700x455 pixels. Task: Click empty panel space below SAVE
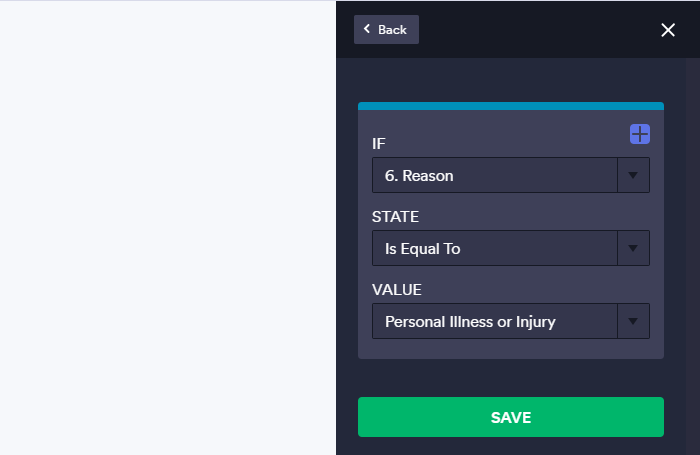[x=510, y=446]
